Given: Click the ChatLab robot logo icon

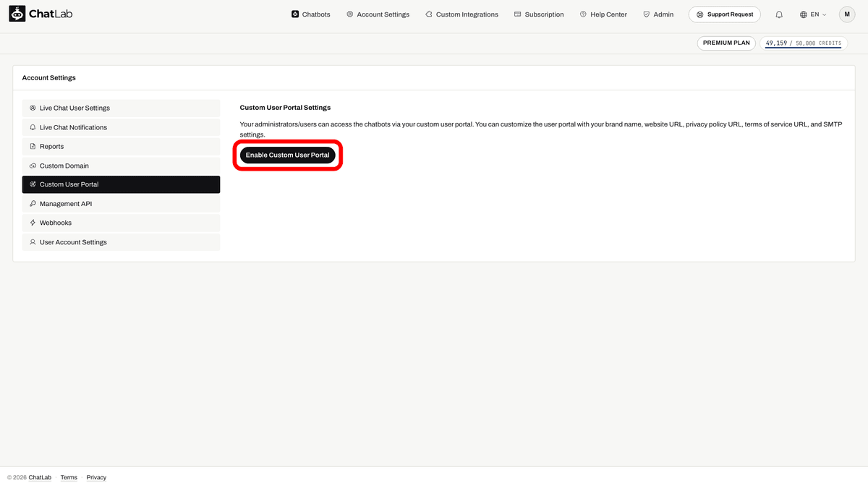Looking at the screenshot, I should coord(17,14).
